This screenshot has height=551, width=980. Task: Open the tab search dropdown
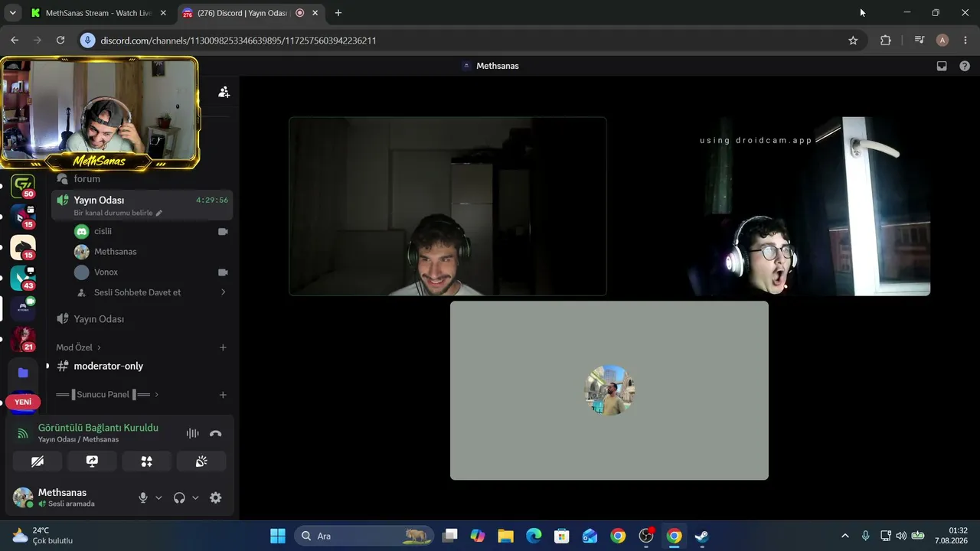[12, 13]
